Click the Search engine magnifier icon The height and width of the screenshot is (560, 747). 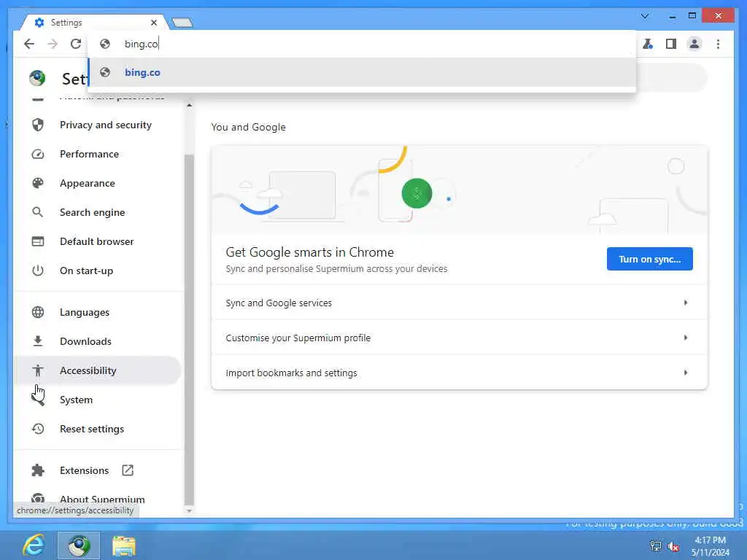click(38, 212)
